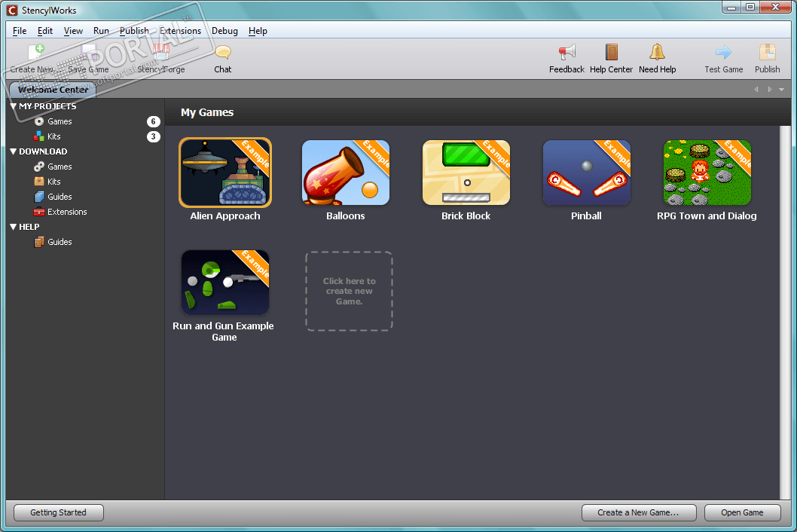Open Guides under Help section
This screenshot has height=532, width=797.
60,242
